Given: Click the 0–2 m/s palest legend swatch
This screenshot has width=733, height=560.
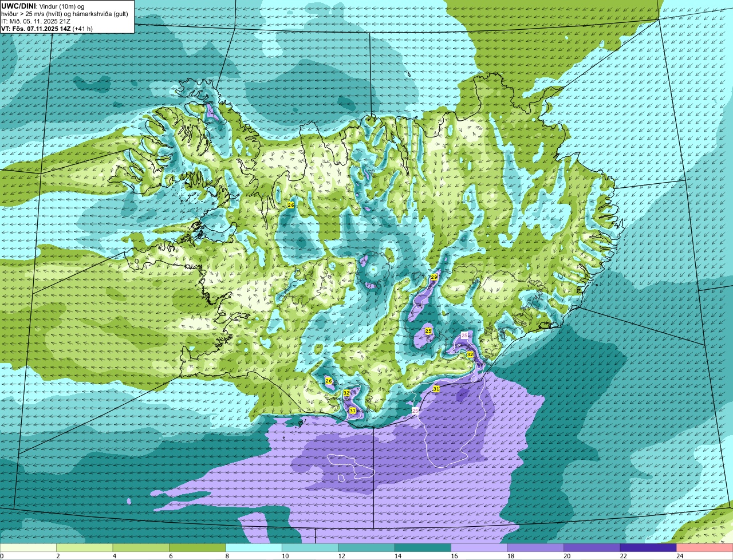Looking at the screenshot, I should click(x=29, y=547).
